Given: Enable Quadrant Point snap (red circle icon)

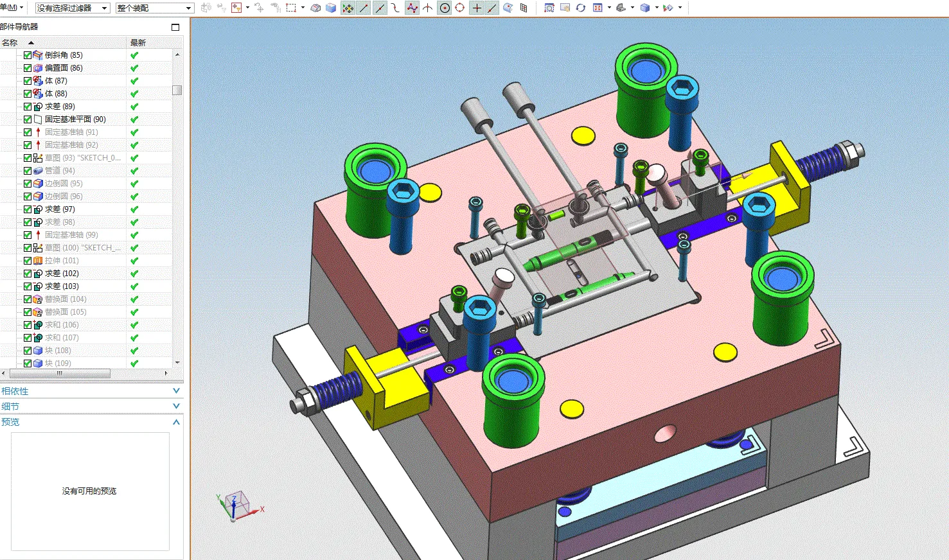Looking at the screenshot, I should (x=460, y=8).
